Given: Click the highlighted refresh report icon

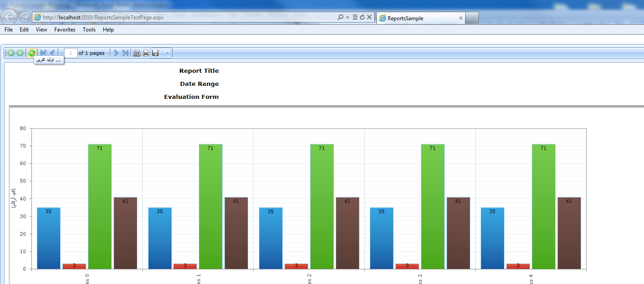Looking at the screenshot, I should (32, 53).
